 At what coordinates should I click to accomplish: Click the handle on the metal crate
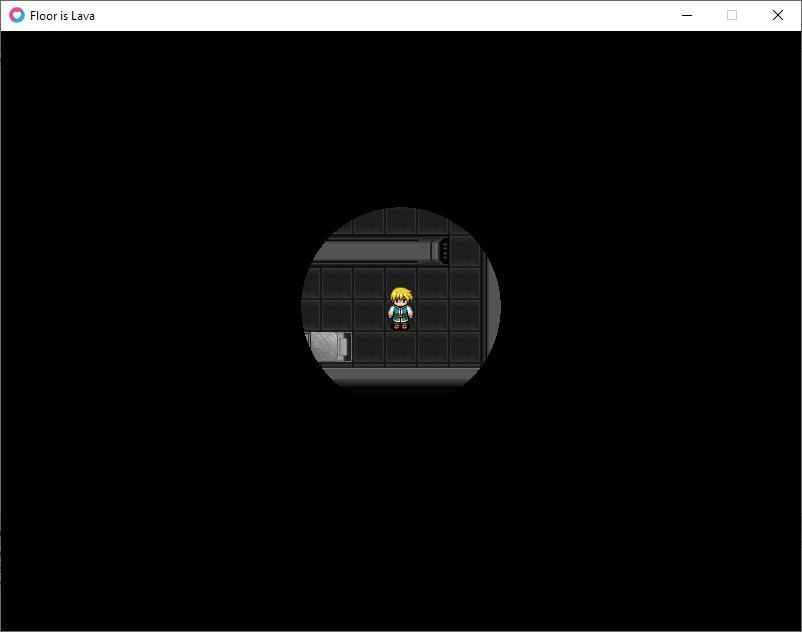pyautogui.click(x=344, y=346)
